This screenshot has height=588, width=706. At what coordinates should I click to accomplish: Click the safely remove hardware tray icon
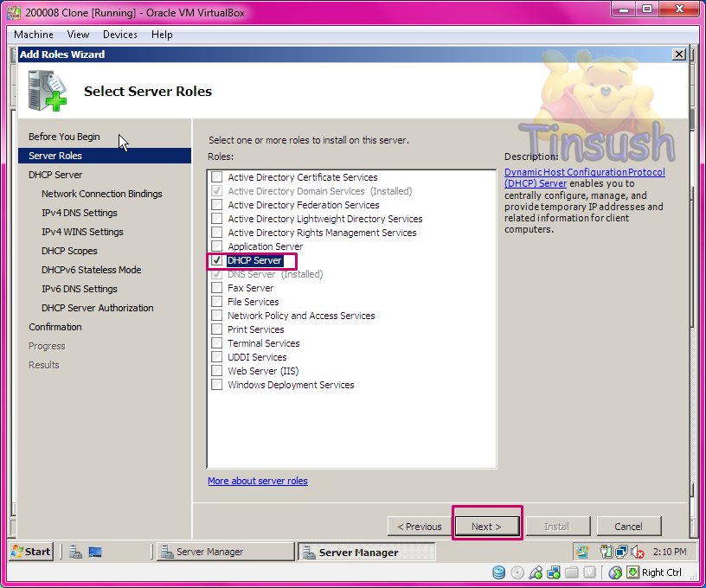coord(606,552)
